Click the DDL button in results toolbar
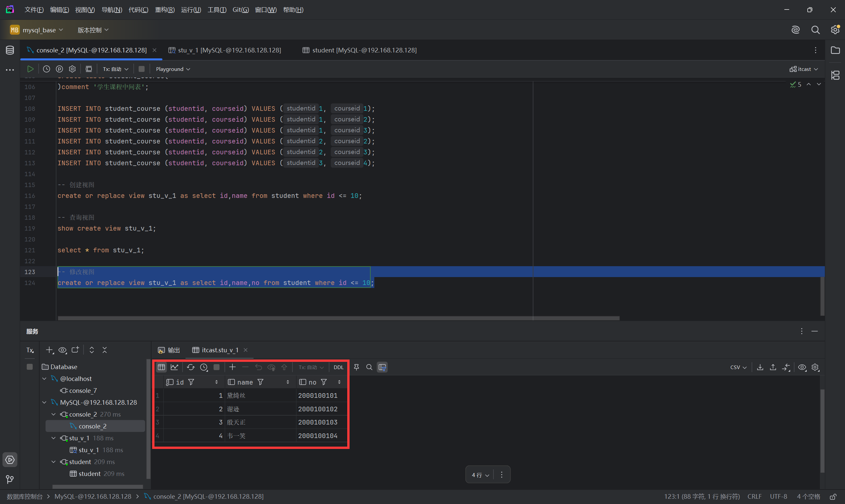The width and height of the screenshot is (845, 504). coord(338,367)
